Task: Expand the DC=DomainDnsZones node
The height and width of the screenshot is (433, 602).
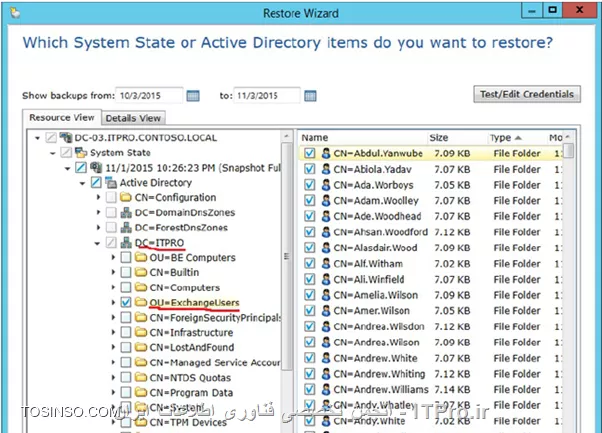Action: pyautogui.click(x=98, y=212)
